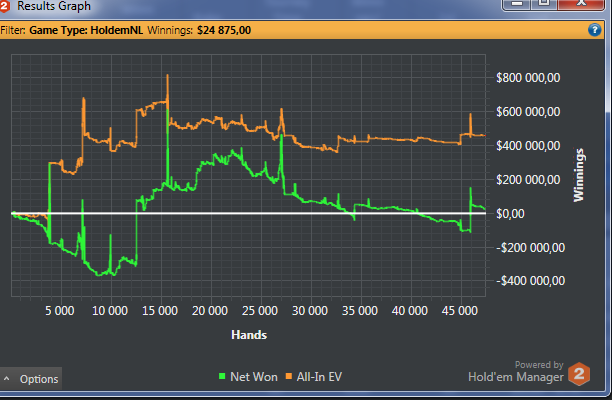Viewport: 612px width, 400px height.
Task: Click the -$200 000,00 axis label
Action: 530,247
